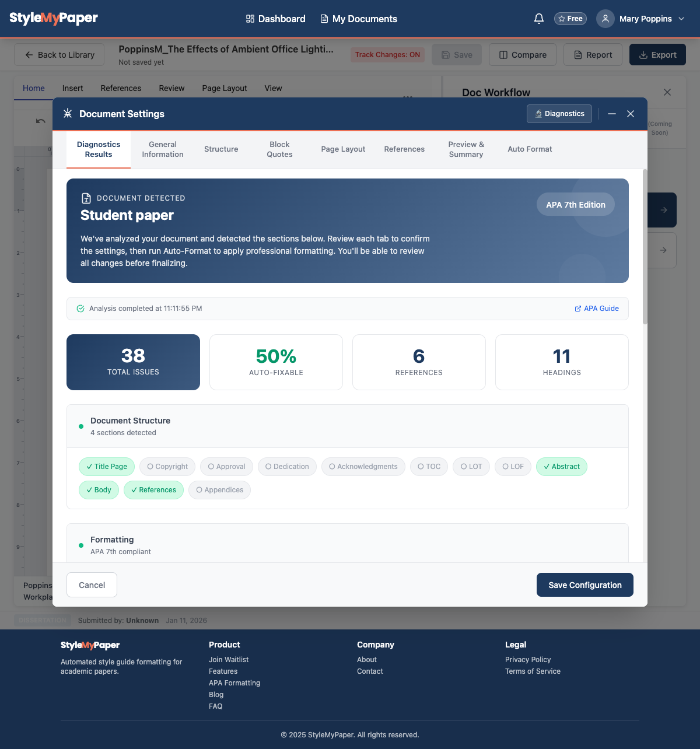
Task: Open the Auto Format tab
Action: tap(530, 149)
